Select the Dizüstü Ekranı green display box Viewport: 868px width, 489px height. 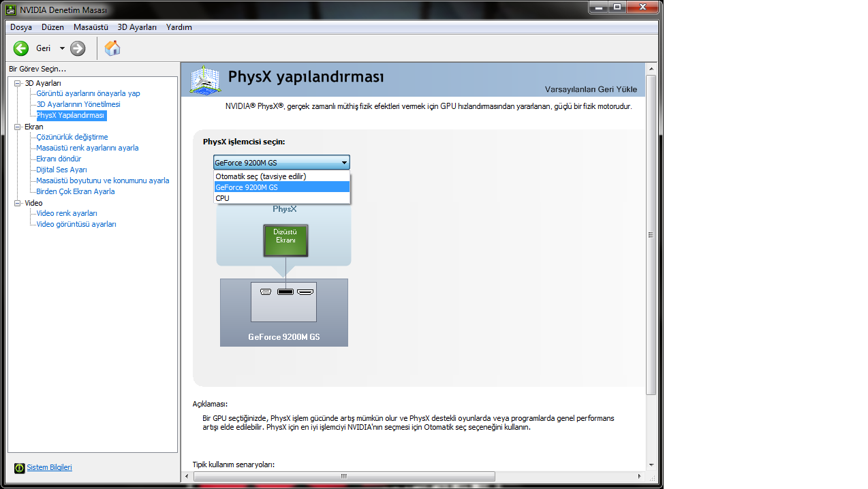[285, 240]
